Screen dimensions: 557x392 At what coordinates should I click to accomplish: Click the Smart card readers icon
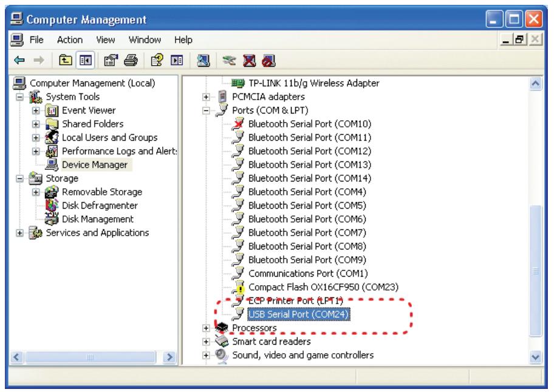(222, 341)
